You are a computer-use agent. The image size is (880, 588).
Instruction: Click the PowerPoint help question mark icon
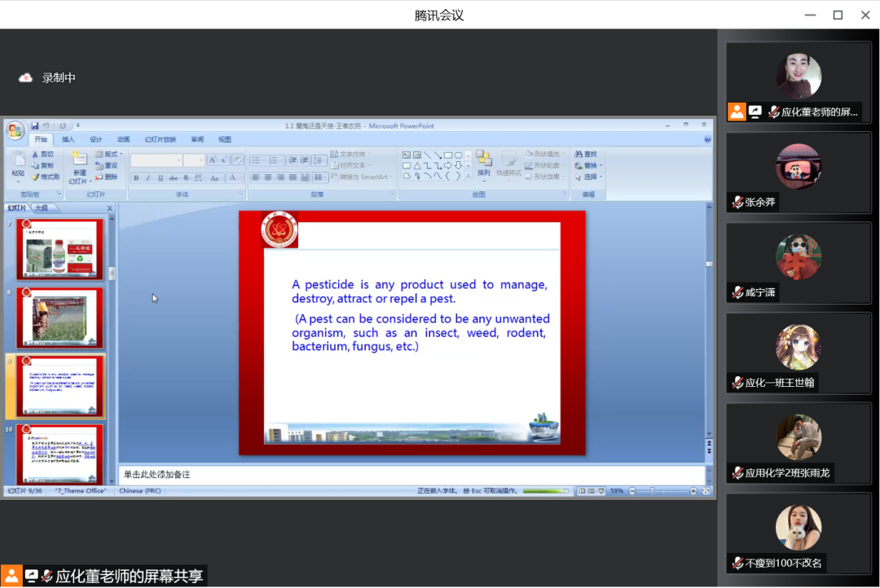[707, 139]
